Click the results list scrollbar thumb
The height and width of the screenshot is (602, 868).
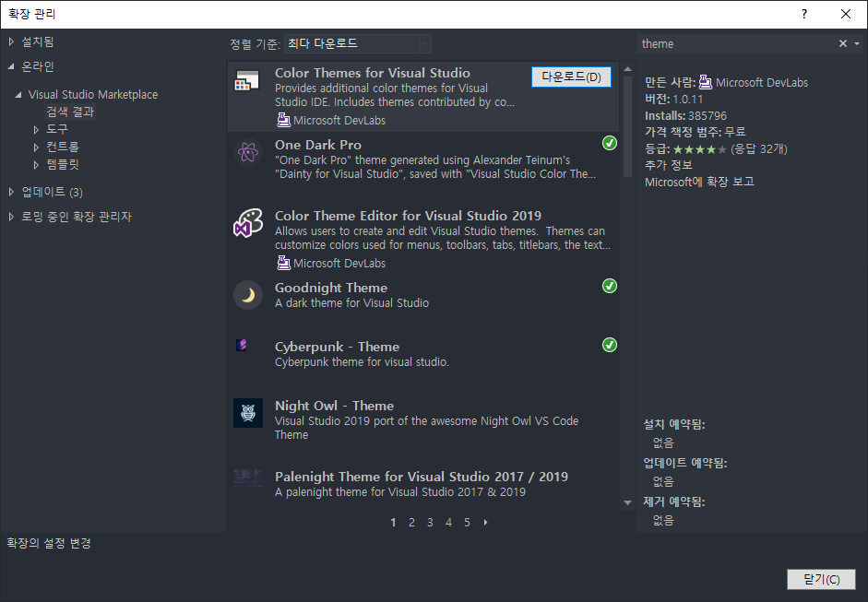[627, 126]
